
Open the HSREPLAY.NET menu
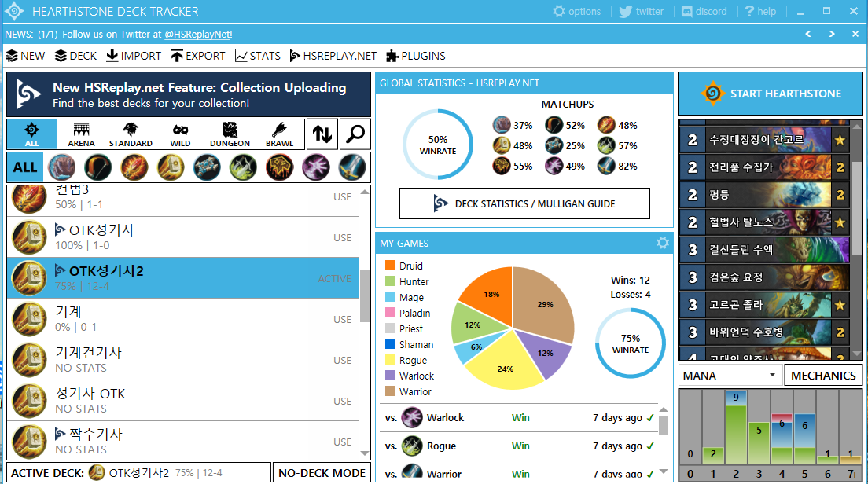point(333,56)
